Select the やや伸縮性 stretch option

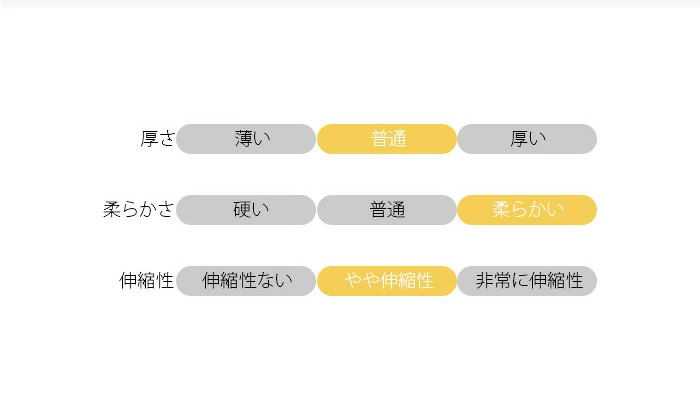pyautogui.click(x=387, y=281)
